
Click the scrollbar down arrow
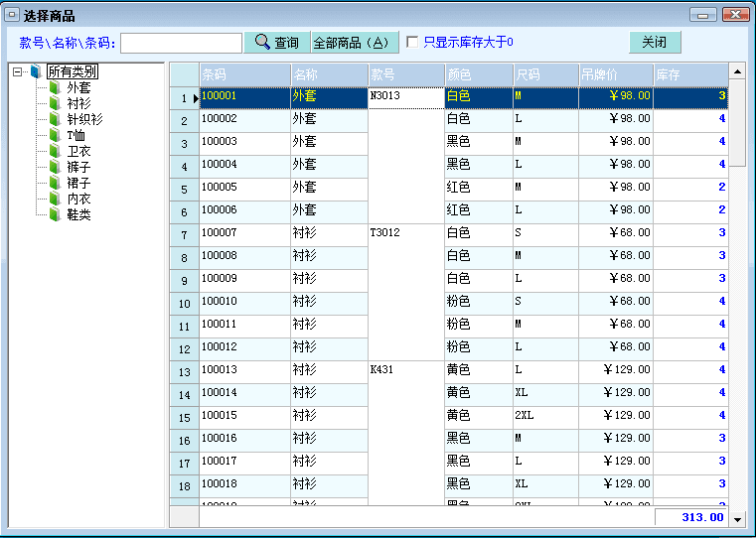click(x=737, y=518)
